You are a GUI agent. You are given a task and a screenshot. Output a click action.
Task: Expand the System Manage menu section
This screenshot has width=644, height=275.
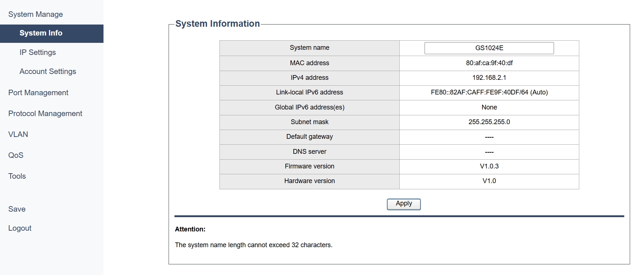(35, 14)
